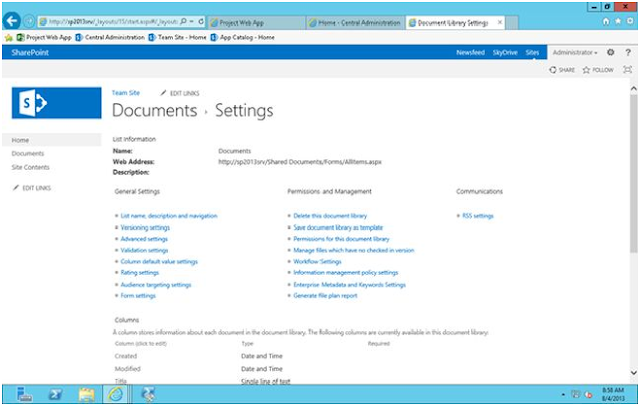
Task: Open Rating settings link
Action: 140,273
